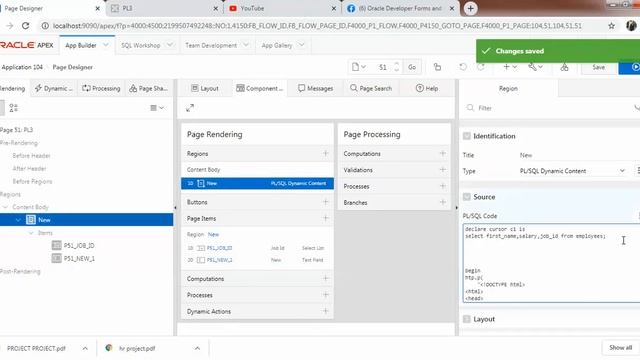Add a page processing Process with plus

pos(442,186)
